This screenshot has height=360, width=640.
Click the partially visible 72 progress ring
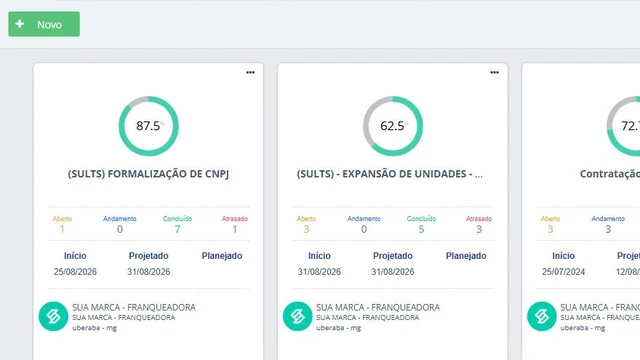(x=624, y=126)
